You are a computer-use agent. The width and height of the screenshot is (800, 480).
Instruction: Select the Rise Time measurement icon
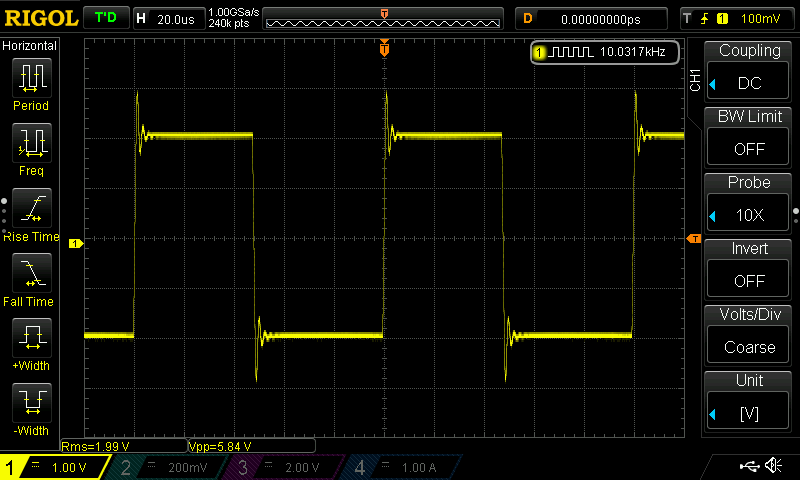pos(32,209)
